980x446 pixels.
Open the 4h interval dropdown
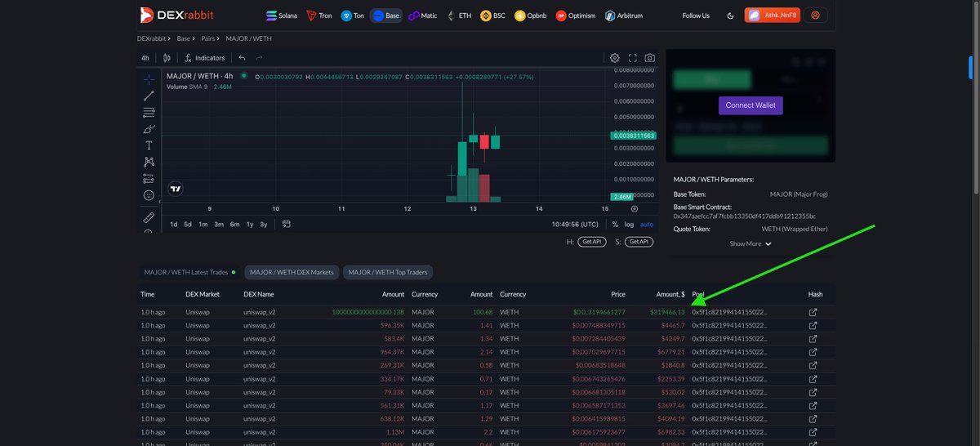[145, 58]
